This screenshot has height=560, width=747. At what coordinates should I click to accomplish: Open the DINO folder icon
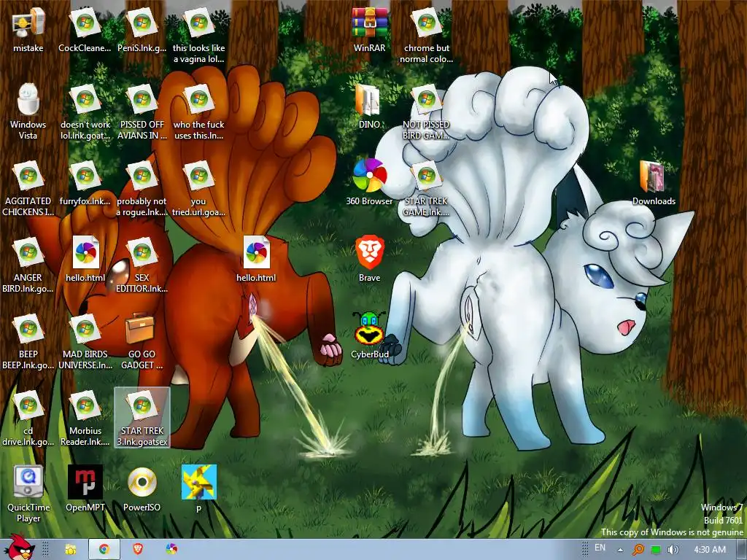(x=369, y=106)
